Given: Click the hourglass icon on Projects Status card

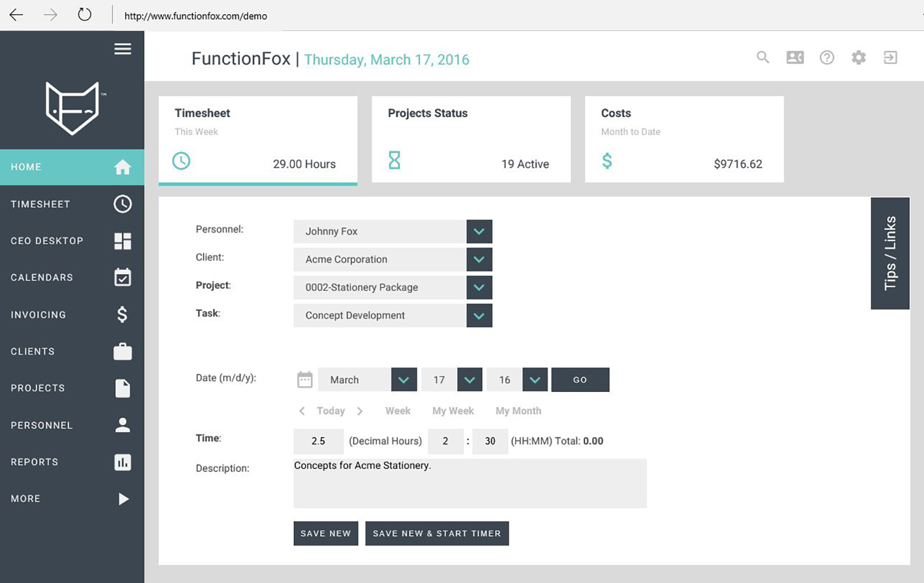Looking at the screenshot, I should [x=394, y=160].
